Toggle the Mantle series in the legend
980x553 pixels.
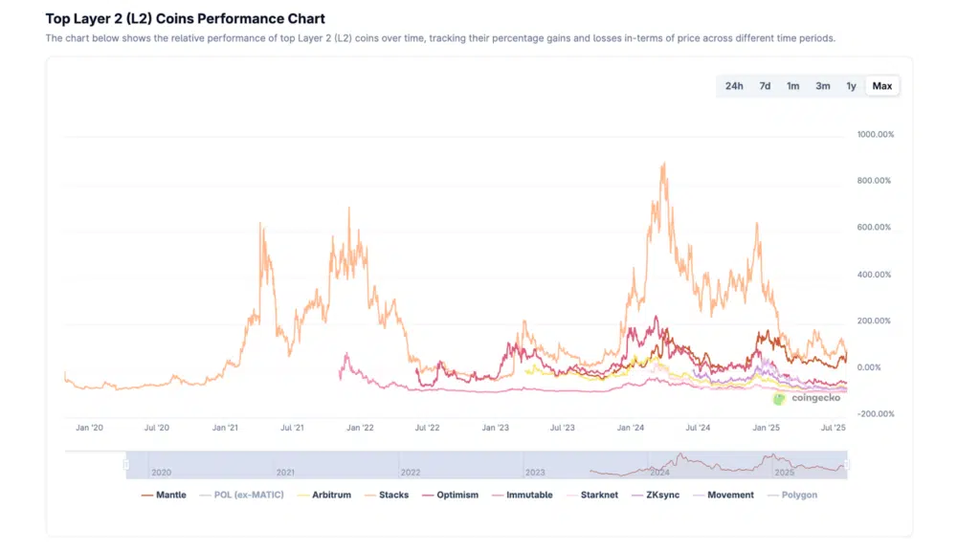(x=164, y=496)
